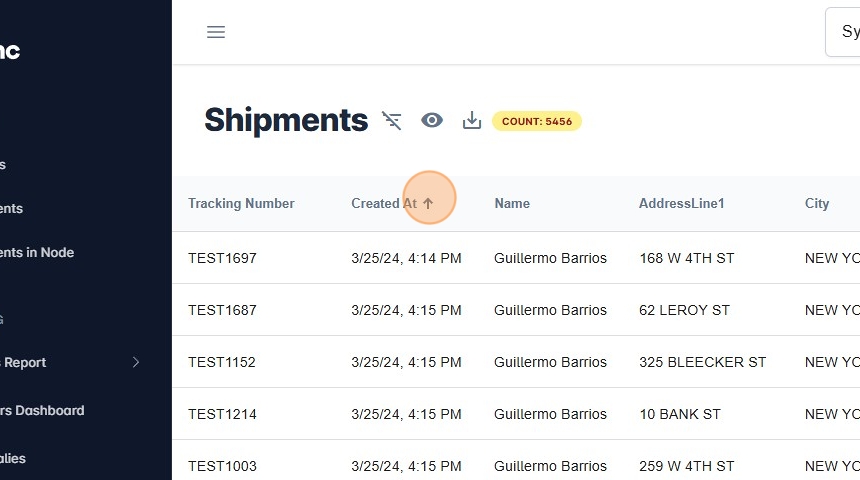Open the dropdown at top right

click(x=842, y=32)
